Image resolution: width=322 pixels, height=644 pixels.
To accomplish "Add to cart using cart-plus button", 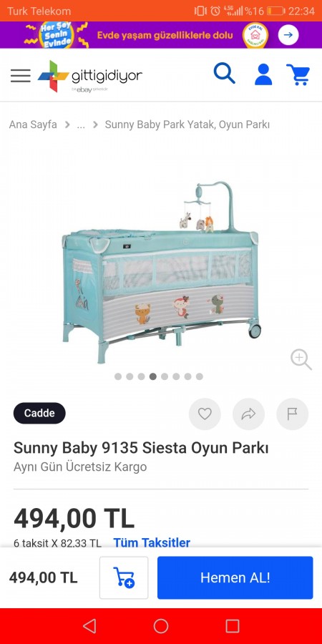I will point(124,578).
